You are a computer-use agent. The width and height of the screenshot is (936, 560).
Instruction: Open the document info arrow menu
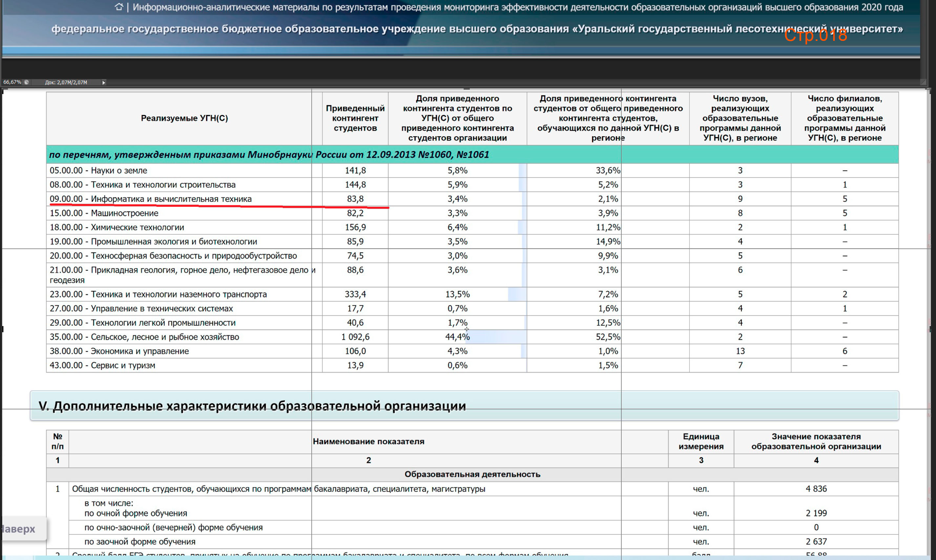point(103,82)
